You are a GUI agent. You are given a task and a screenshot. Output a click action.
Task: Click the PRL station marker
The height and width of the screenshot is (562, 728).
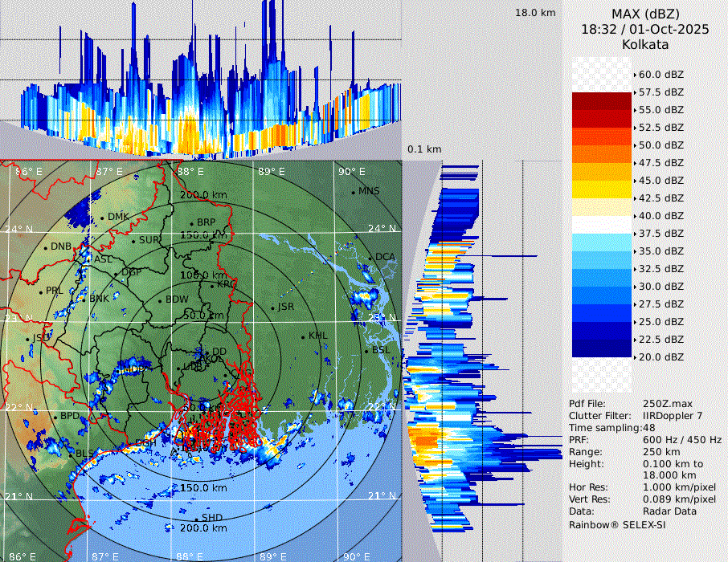(41, 291)
